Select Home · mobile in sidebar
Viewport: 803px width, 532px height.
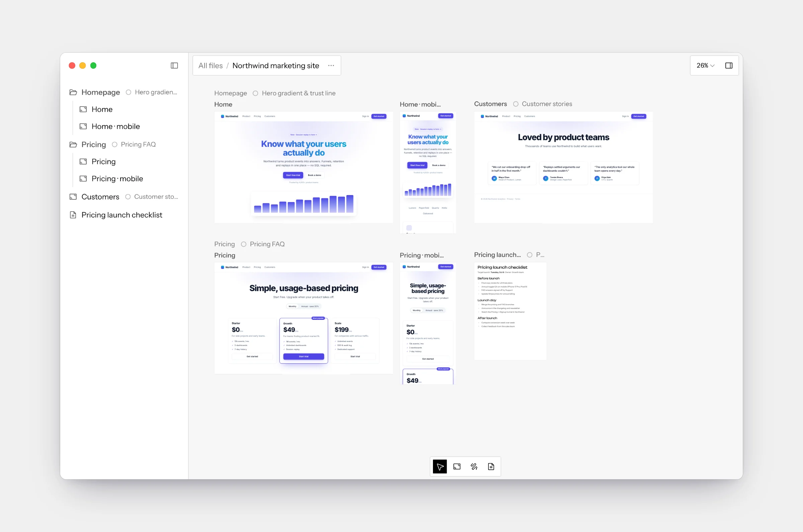point(116,126)
